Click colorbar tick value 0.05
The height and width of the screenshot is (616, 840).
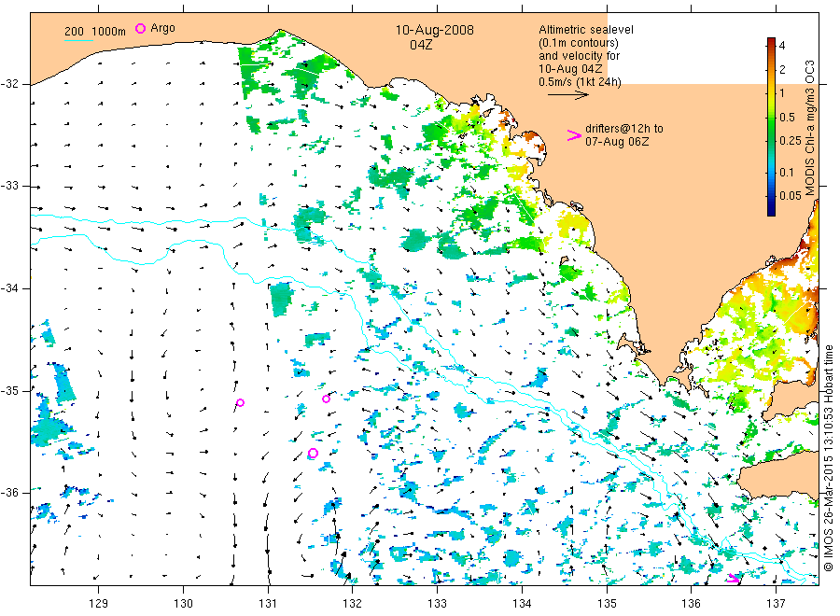click(x=791, y=195)
